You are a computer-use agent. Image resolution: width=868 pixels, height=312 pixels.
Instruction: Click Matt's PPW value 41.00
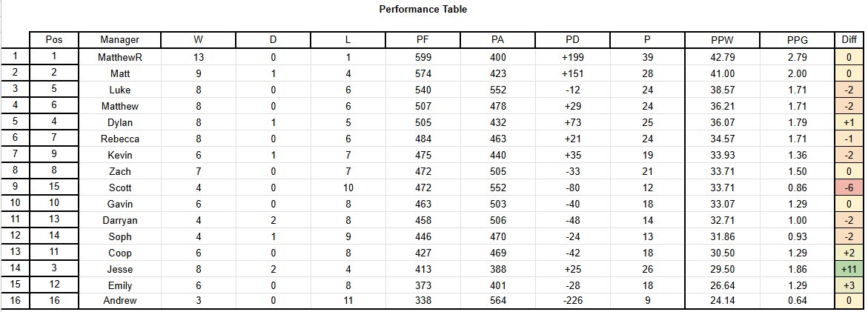722,73
